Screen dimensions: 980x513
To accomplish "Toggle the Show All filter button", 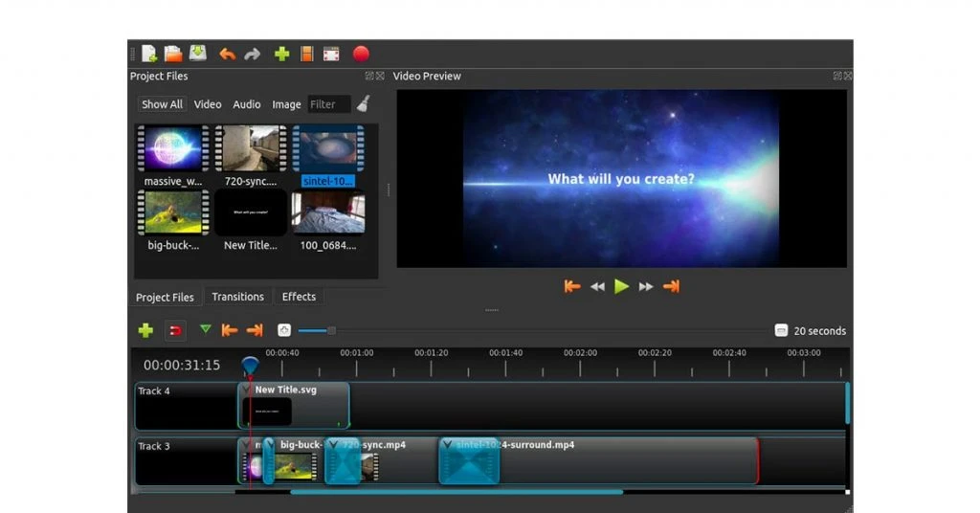I will point(162,104).
